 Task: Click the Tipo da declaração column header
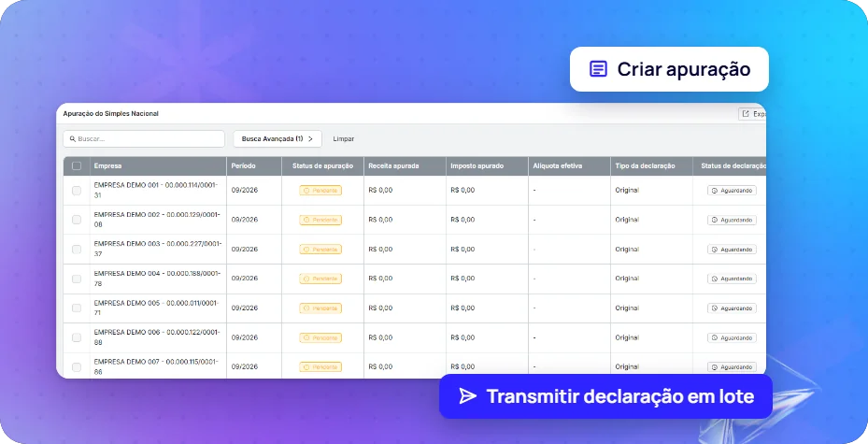click(x=645, y=166)
